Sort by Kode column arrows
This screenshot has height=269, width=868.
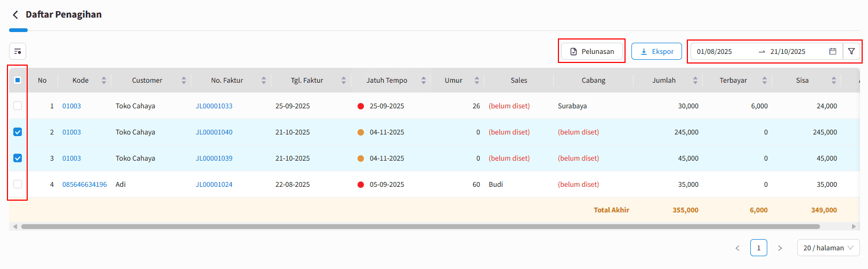click(x=104, y=81)
